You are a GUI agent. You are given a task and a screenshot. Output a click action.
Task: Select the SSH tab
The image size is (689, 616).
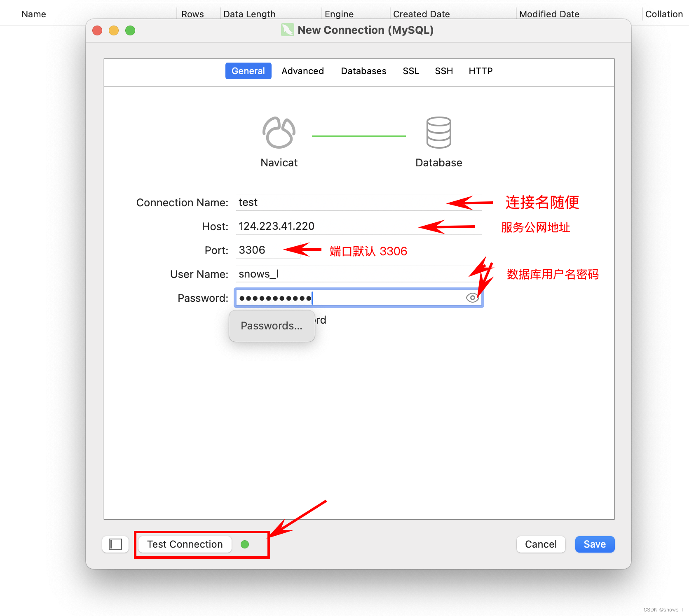444,71
